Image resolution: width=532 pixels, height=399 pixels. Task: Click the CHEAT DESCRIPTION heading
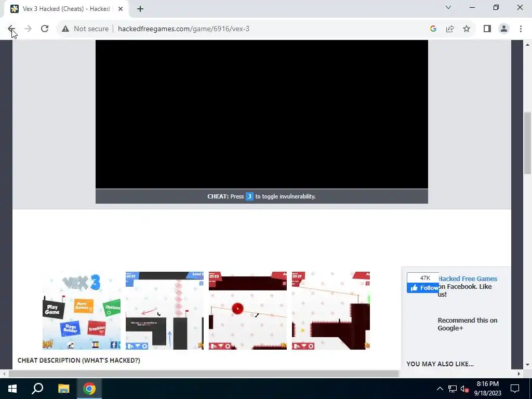(79, 361)
